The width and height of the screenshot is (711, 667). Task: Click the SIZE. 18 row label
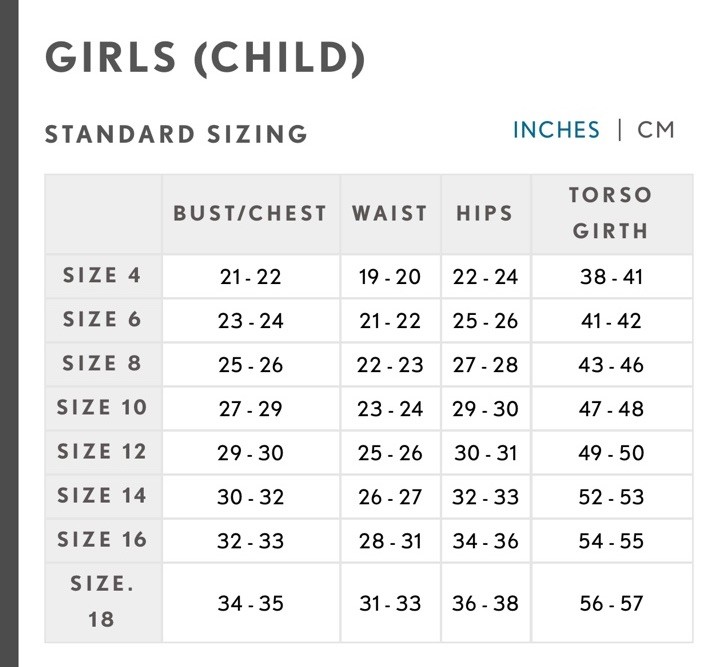pyautogui.click(x=103, y=602)
